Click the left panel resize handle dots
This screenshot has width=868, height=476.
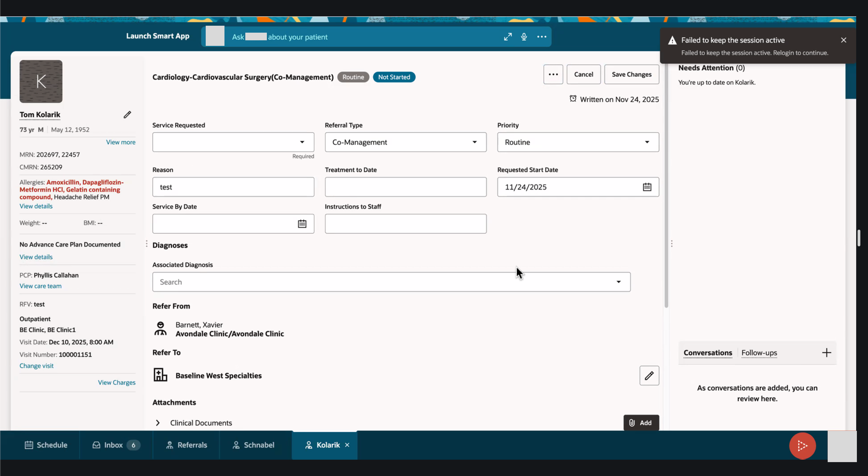[146, 244]
